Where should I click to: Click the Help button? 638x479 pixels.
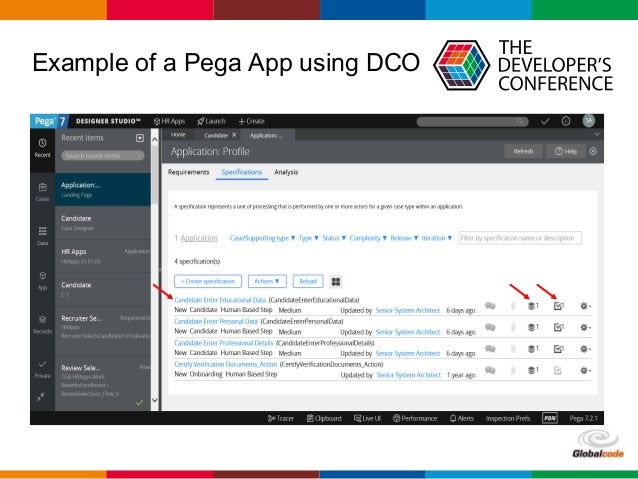[566, 151]
